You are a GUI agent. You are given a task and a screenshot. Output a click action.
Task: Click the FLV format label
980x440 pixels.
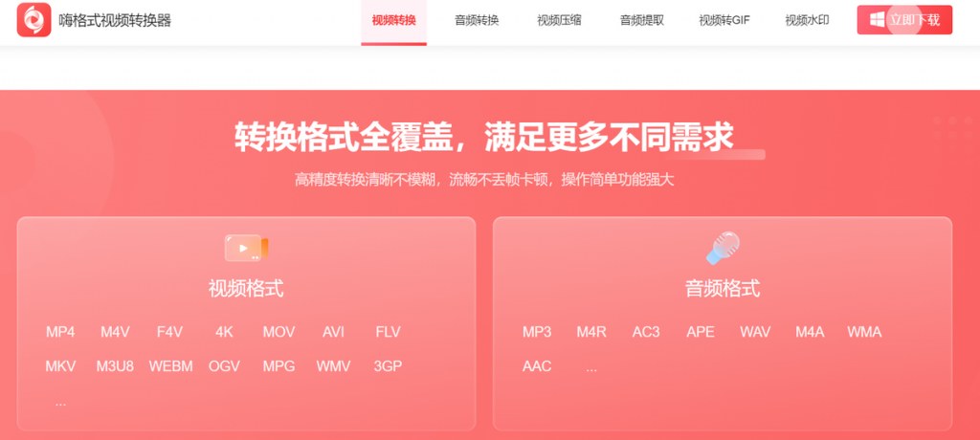389,332
